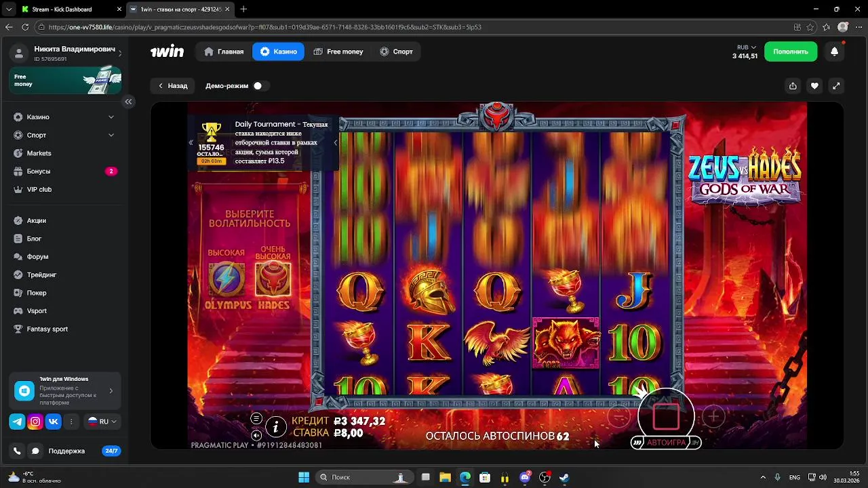The height and width of the screenshot is (488, 868).
Task: Click the Free money banner in sidebar
Action: pyautogui.click(x=65, y=80)
